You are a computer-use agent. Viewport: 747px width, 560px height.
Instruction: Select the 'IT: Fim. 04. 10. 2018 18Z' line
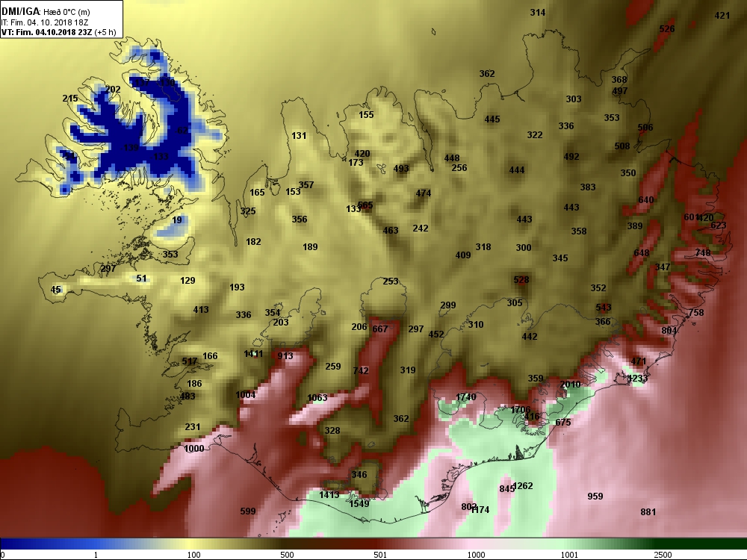tap(45, 22)
